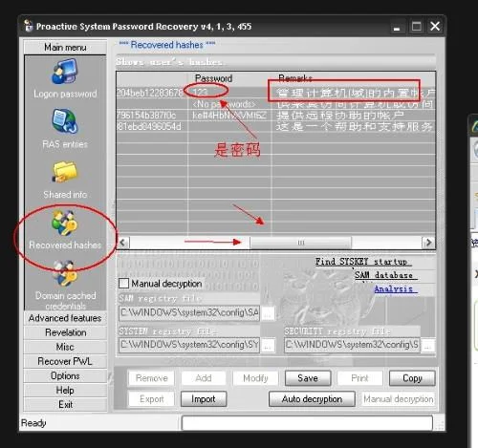The image size is (478, 448).
Task: Click the greyed Modify button
Action: tap(255, 378)
